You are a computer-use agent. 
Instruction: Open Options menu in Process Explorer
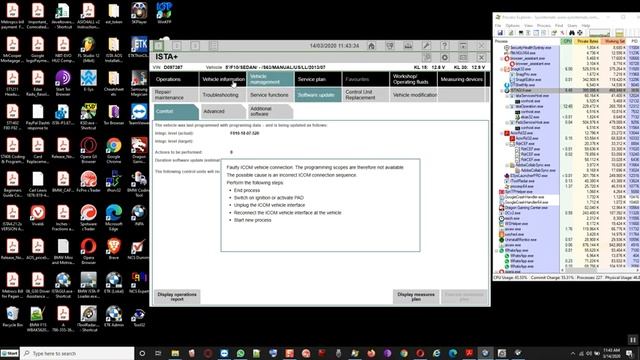pos(513,25)
